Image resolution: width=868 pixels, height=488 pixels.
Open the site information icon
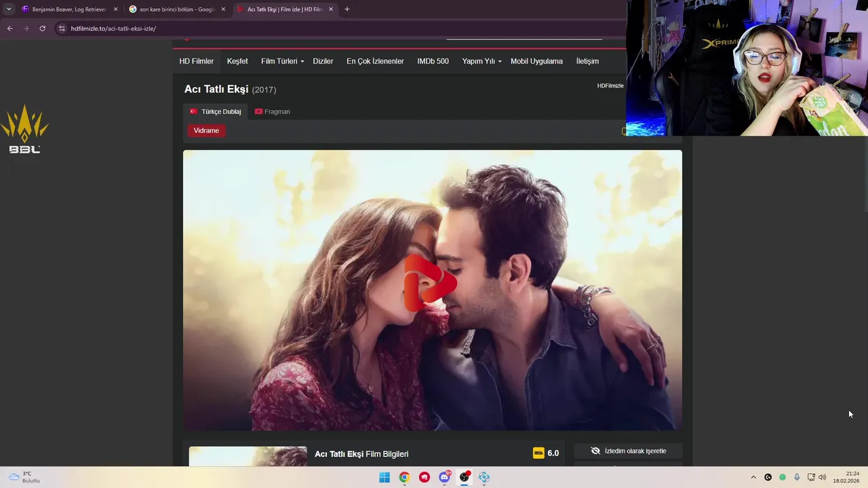pos(62,28)
